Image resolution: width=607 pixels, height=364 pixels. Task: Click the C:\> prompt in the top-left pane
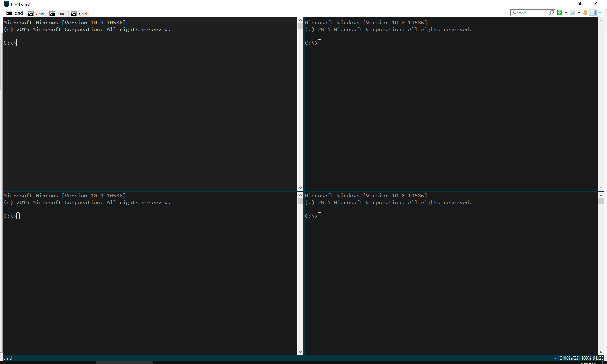[10, 43]
